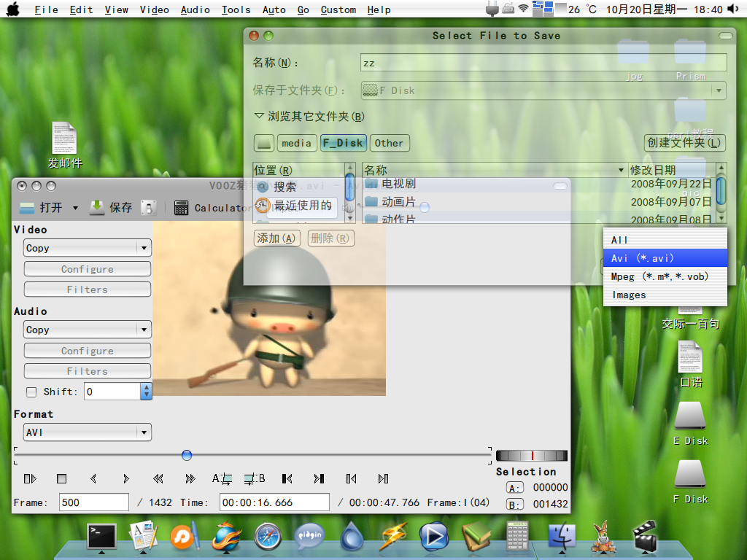Open the Format AVI dropdown
This screenshot has height=560, width=747.
pos(88,432)
